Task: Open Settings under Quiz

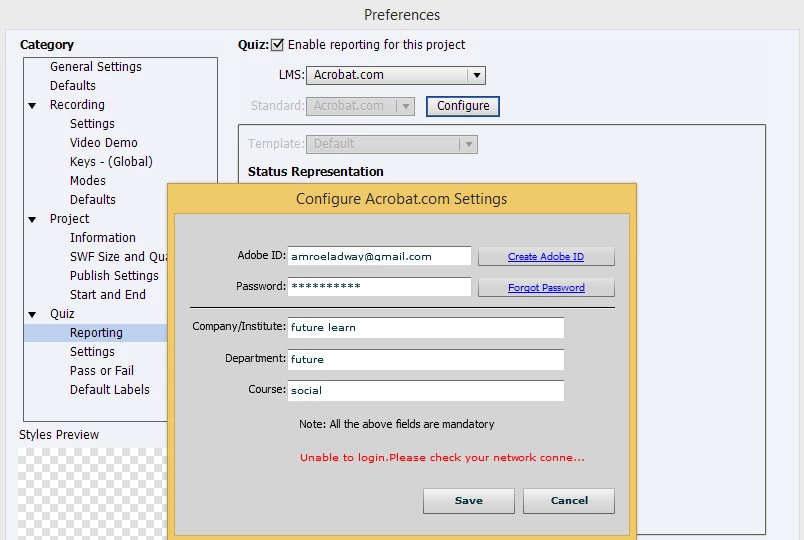Action: (92, 352)
